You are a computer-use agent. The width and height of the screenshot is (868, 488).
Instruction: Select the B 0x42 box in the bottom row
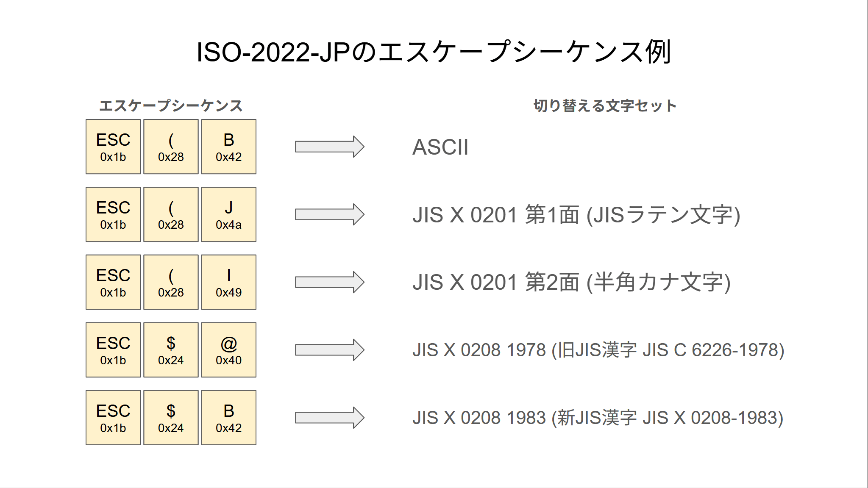coord(229,418)
